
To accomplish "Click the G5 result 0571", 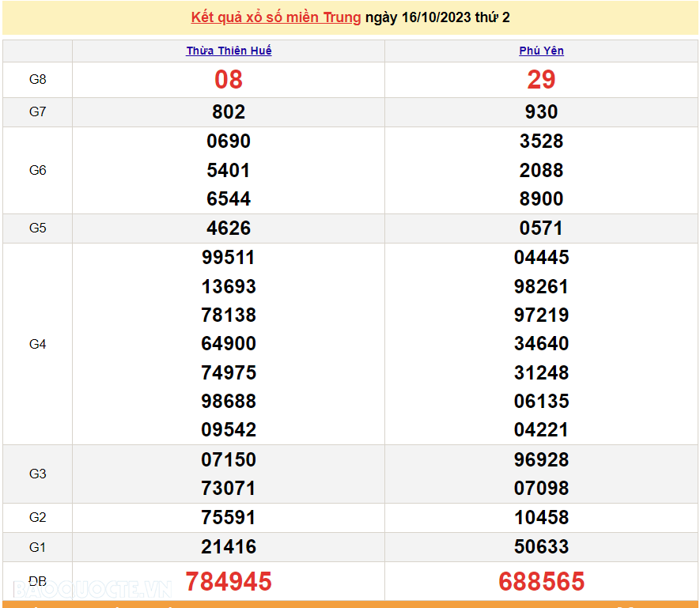I will coord(541,228).
